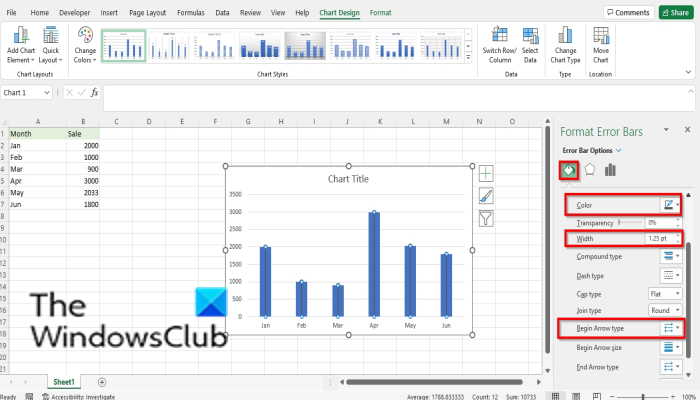
Task: Open Quick Layout gallery
Action: (x=50, y=45)
